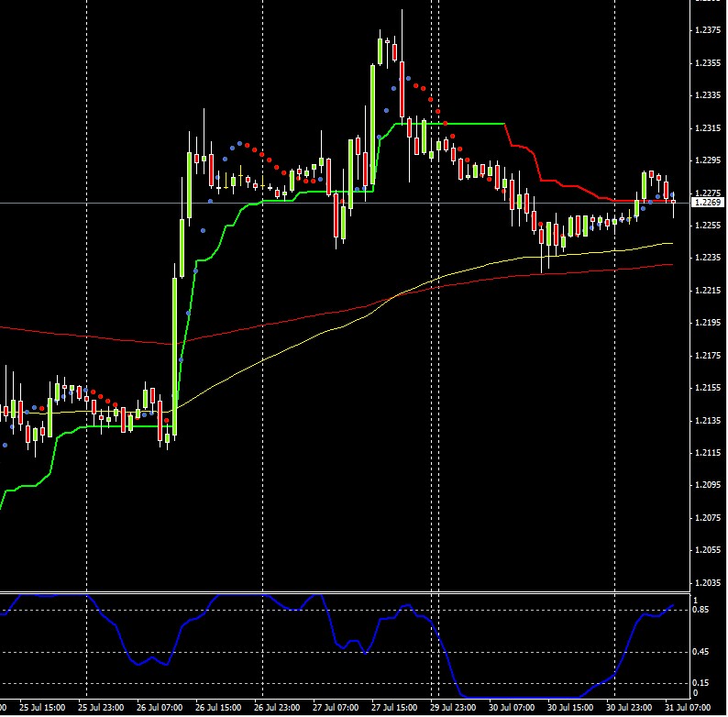The height and width of the screenshot is (717, 728).
Task: Click the 1.2335 price axis label
Action: click(708, 95)
